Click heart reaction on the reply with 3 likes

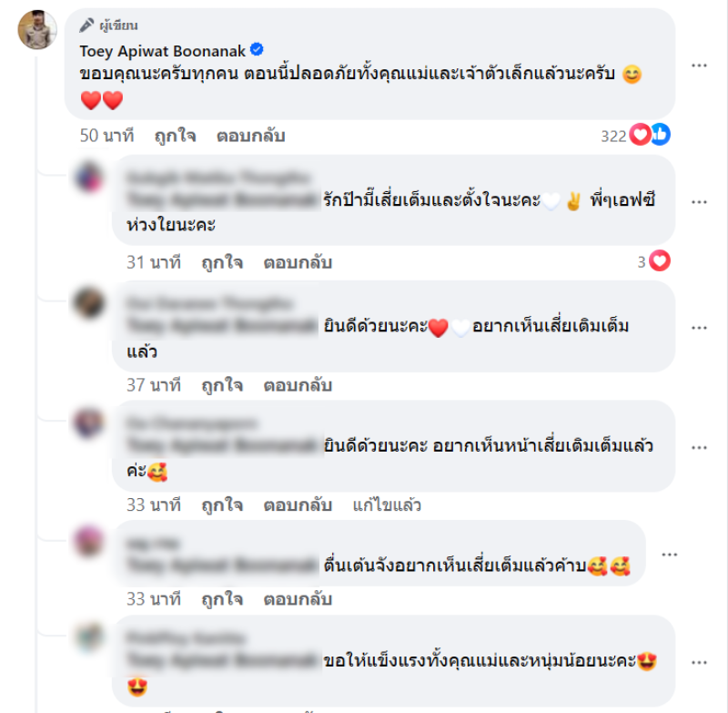click(660, 260)
